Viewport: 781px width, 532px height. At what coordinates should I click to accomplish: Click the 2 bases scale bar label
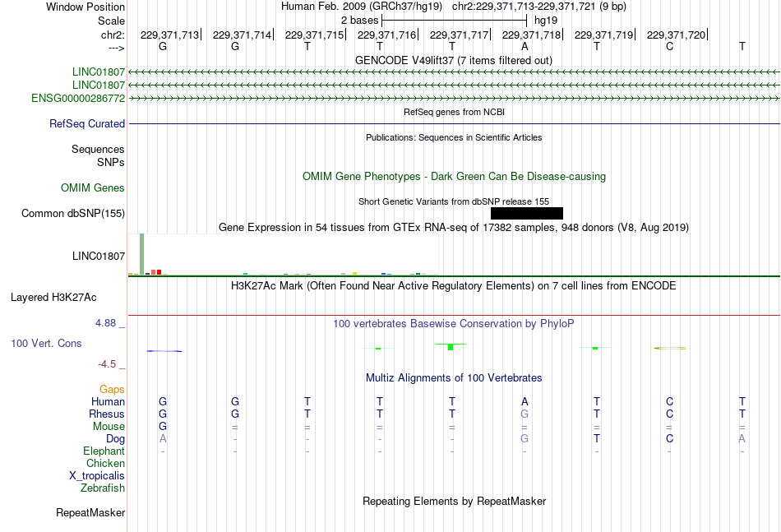[359, 21]
